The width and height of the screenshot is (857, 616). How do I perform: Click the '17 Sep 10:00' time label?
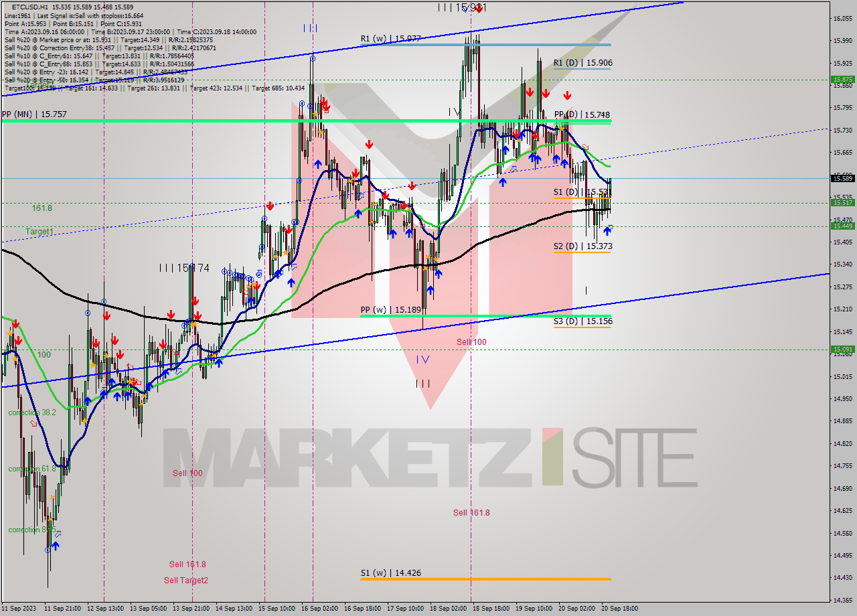tap(405, 609)
